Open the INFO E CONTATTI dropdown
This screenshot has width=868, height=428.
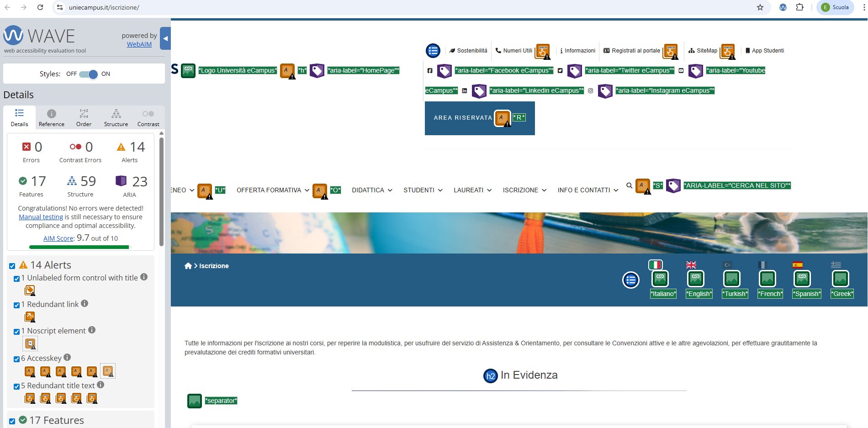click(x=587, y=190)
